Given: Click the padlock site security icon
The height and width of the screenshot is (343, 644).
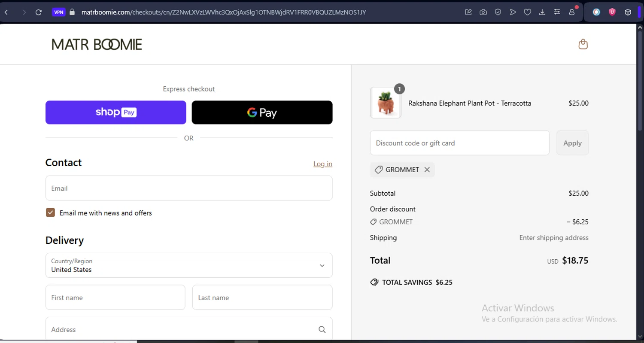Looking at the screenshot, I should 72,12.
